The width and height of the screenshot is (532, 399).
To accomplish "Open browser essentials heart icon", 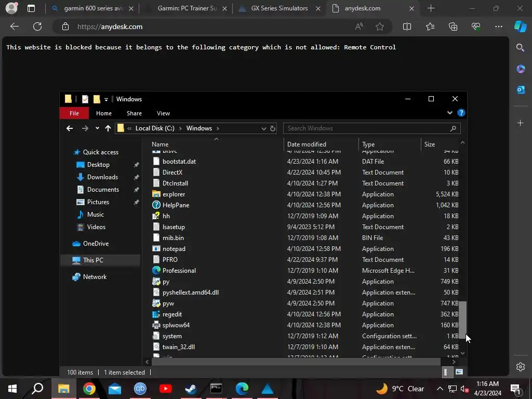I will 476,26.
